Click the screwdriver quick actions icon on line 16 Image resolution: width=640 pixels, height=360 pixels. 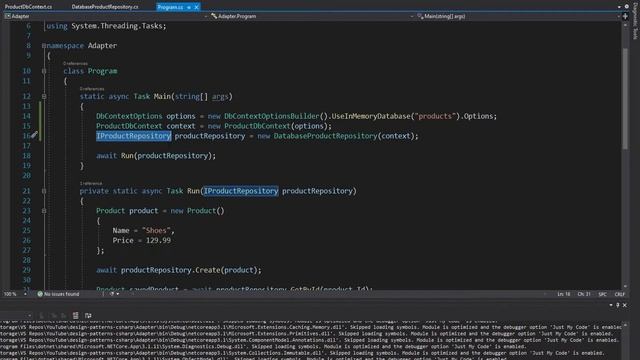(34, 135)
